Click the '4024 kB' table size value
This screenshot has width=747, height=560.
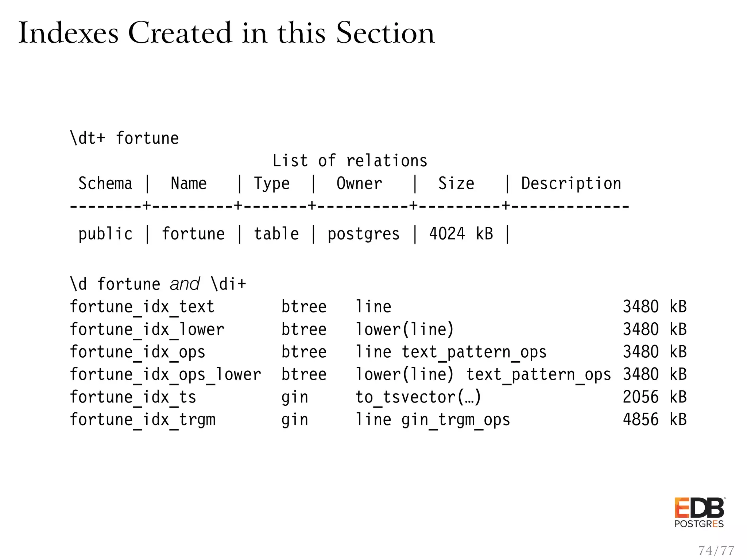461,234
